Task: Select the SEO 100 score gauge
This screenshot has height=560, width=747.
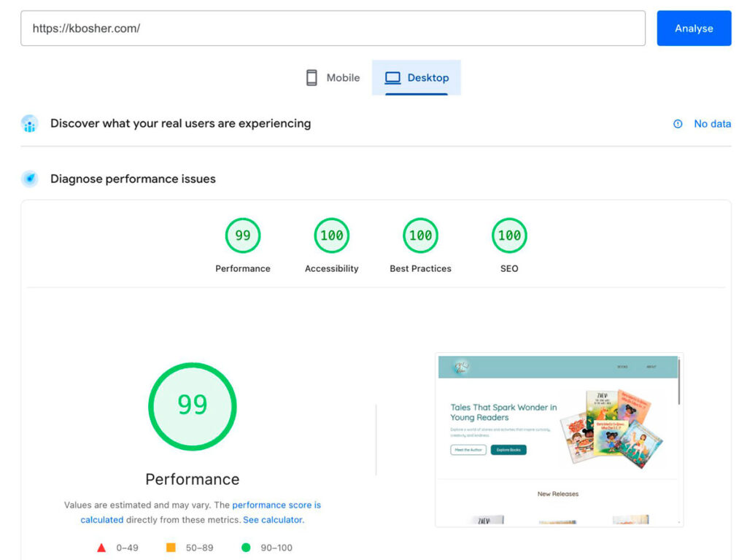Action: [x=509, y=236]
